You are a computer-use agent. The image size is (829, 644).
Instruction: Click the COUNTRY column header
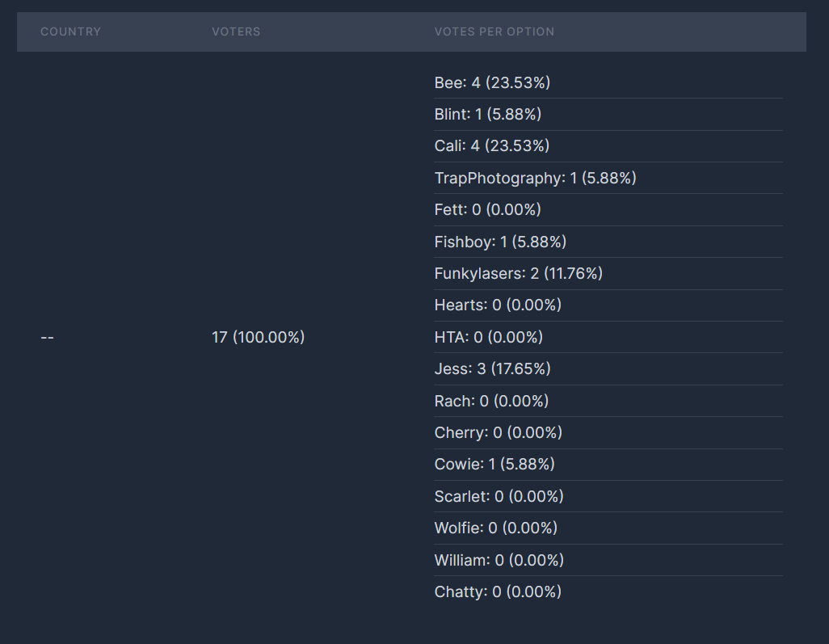coord(70,32)
